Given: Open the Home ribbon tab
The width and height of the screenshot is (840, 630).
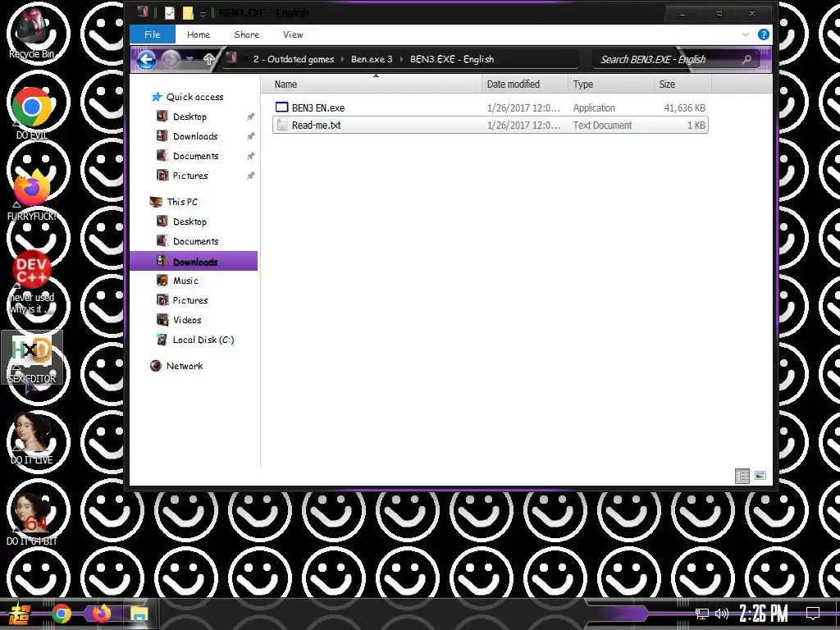Looking at the screenshot, I should click(199, 34).
